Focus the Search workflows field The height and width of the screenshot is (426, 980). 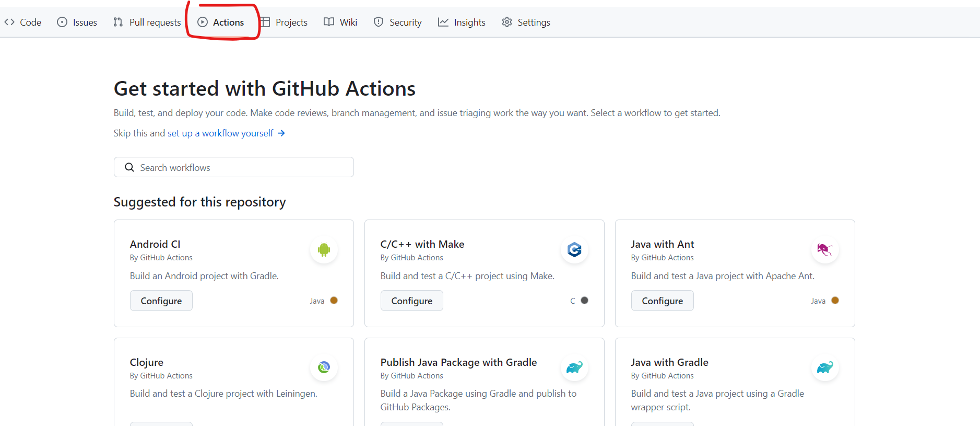(234, 167)
